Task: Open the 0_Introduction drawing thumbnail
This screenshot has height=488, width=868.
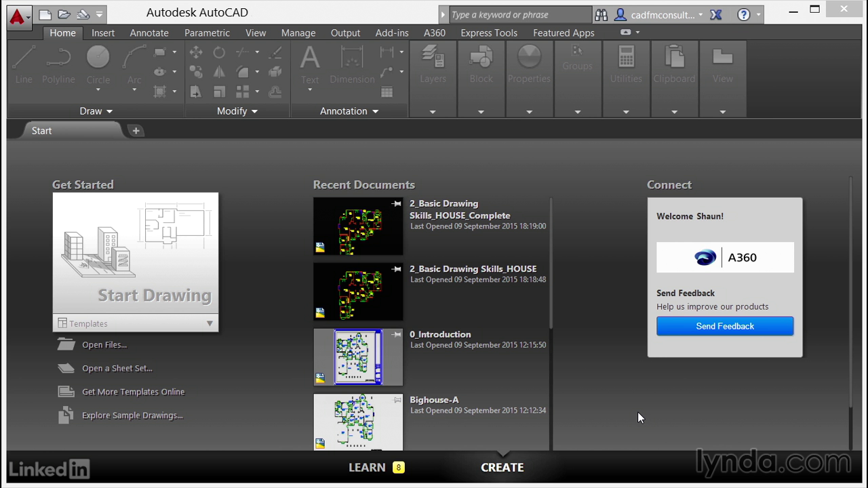Action: (x=358, y=357)
